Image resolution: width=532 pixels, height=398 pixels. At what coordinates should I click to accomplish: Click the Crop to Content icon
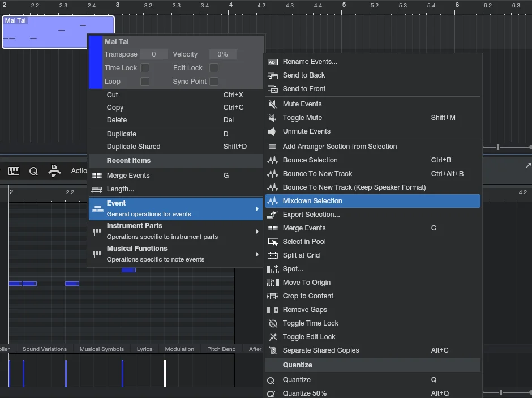[272, 296]
